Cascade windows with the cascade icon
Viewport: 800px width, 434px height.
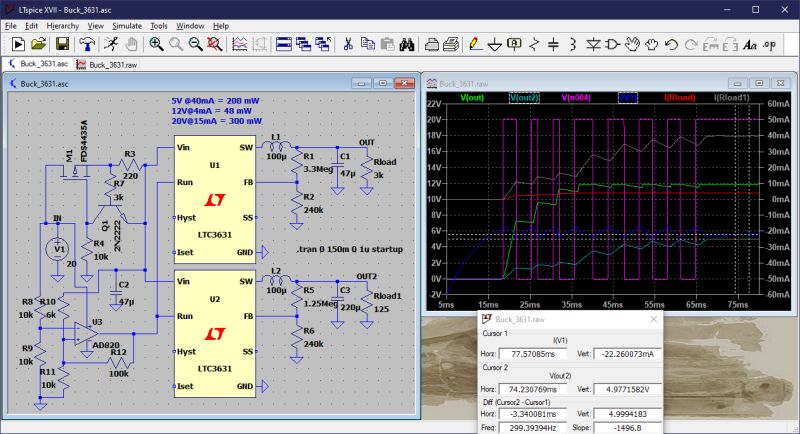[x=303, y=44]
